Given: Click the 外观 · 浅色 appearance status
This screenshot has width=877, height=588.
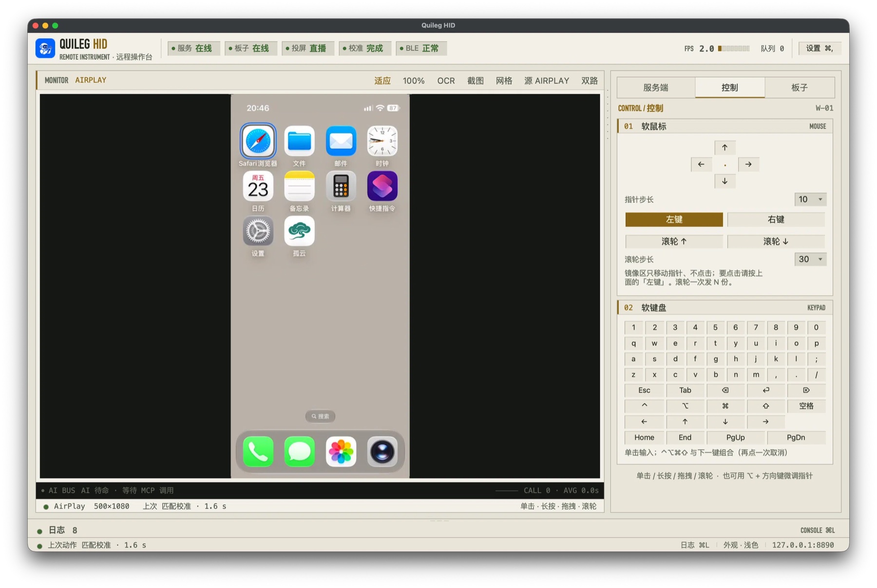Looking at the screenshot, I should [x=741, y=545].
